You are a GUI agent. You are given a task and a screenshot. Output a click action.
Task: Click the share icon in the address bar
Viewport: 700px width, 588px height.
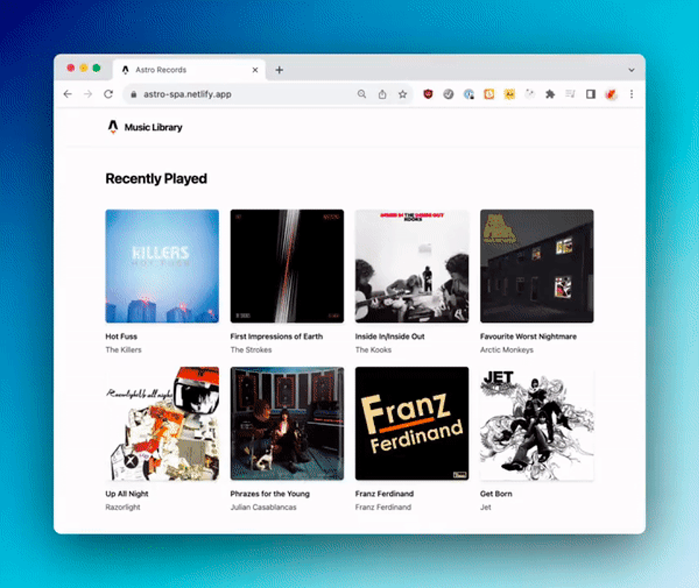(382, 94)
